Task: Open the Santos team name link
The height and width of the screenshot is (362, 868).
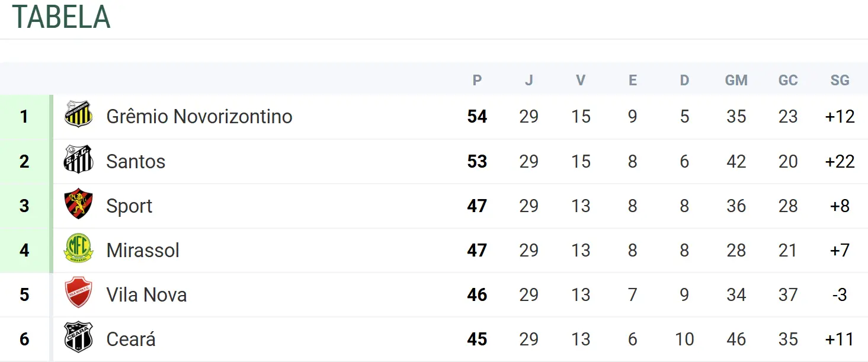Action: point(136,161)
